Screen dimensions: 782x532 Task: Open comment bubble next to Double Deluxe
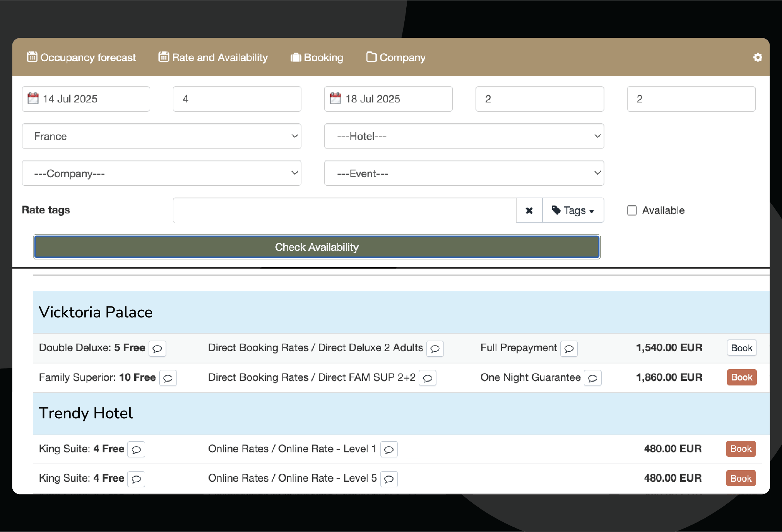tap(157, 348)
